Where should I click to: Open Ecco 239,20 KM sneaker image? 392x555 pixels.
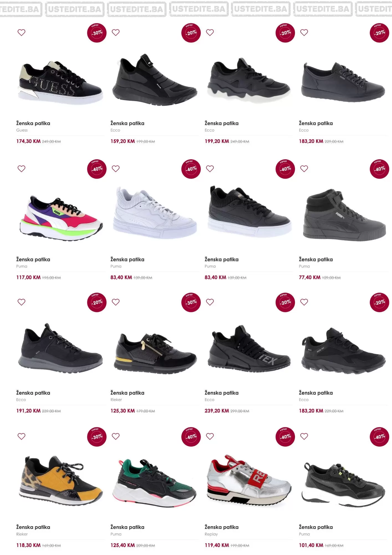[x=249, y=349]
